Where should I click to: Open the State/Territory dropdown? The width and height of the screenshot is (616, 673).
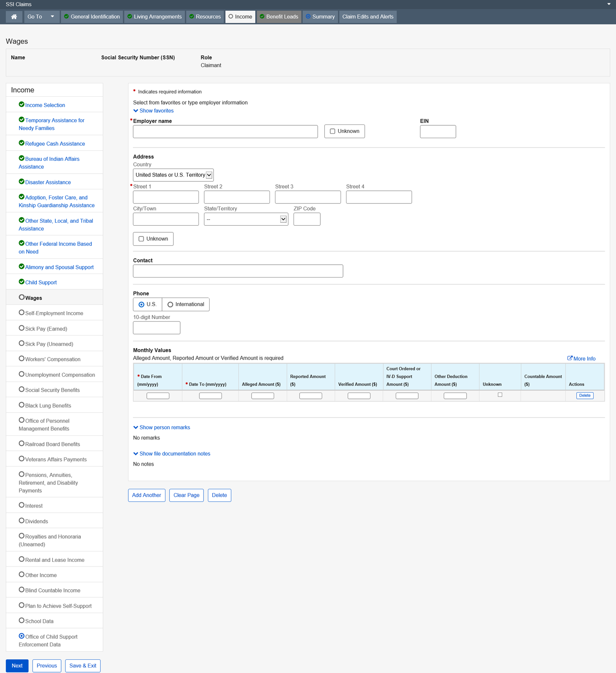coord(246,219)
